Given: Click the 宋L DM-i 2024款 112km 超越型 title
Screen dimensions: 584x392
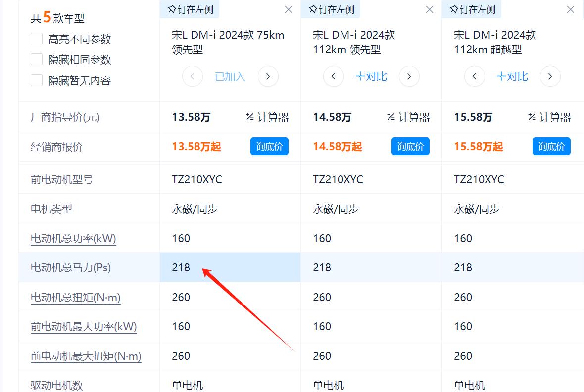Looking at the screenshot, I should click(x=495, y=43).
